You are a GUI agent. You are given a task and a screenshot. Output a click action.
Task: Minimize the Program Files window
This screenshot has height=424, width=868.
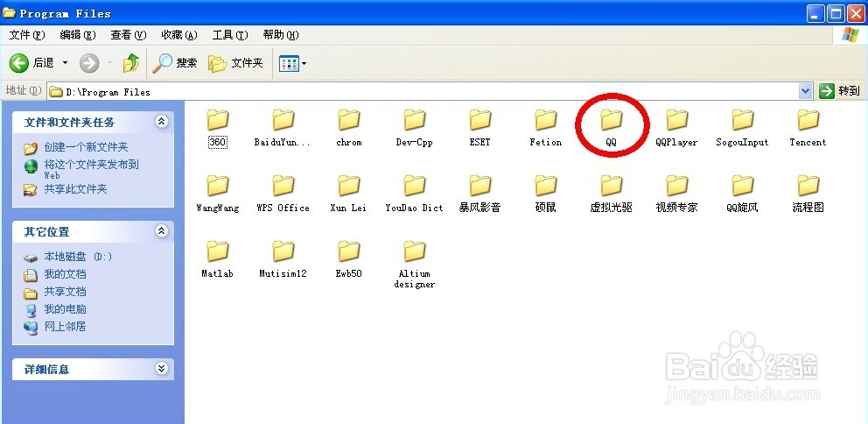tap(816, 13)
